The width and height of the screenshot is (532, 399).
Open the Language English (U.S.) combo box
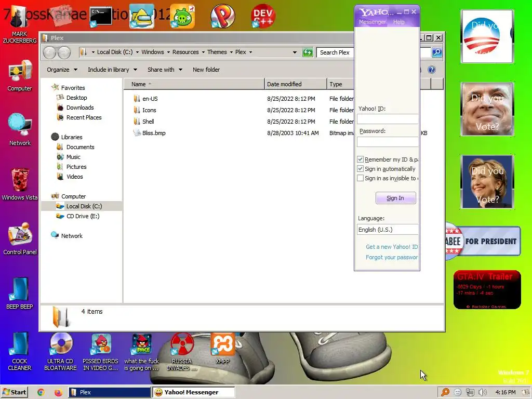click(x=388, y=230)
